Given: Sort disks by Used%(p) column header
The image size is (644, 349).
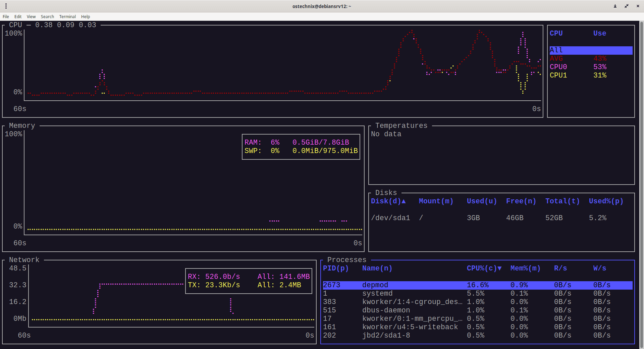Looking at the screenshot, I should pyautogui.click(x=606, y=201).
